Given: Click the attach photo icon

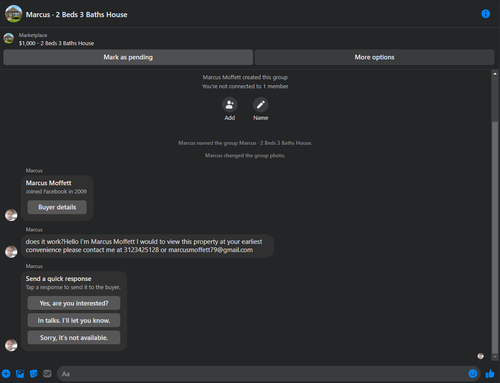Looking at the screenshot, I should pyautogui.click(x=20, y=374).
